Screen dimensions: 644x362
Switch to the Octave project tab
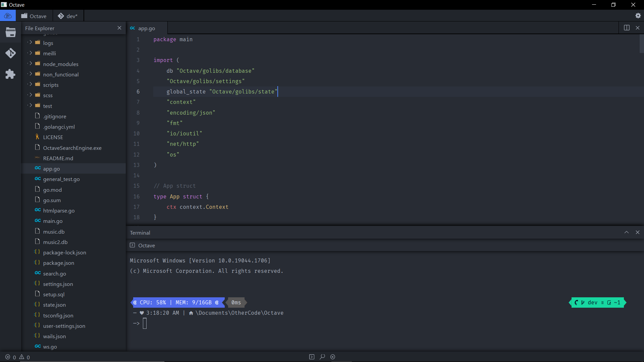point(34,16)
